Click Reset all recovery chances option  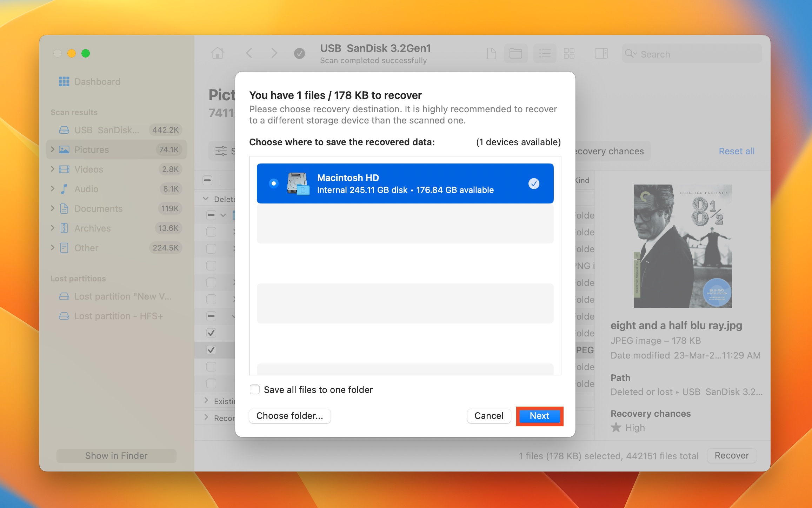(x=737, y=151)
